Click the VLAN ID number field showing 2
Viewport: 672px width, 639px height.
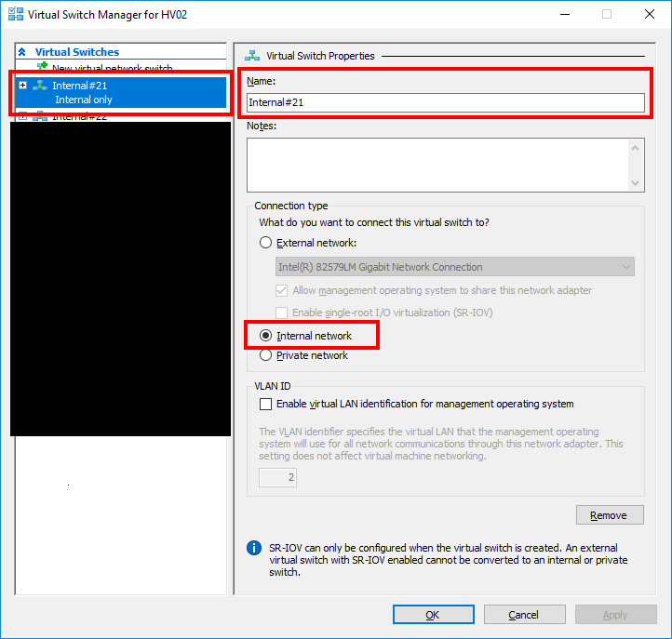(277, 477)
